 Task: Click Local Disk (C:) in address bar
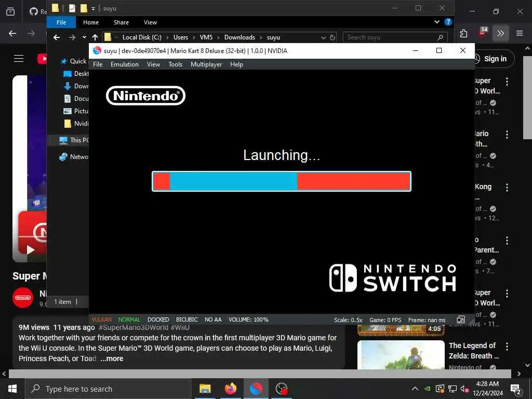[x=142, y=37]
